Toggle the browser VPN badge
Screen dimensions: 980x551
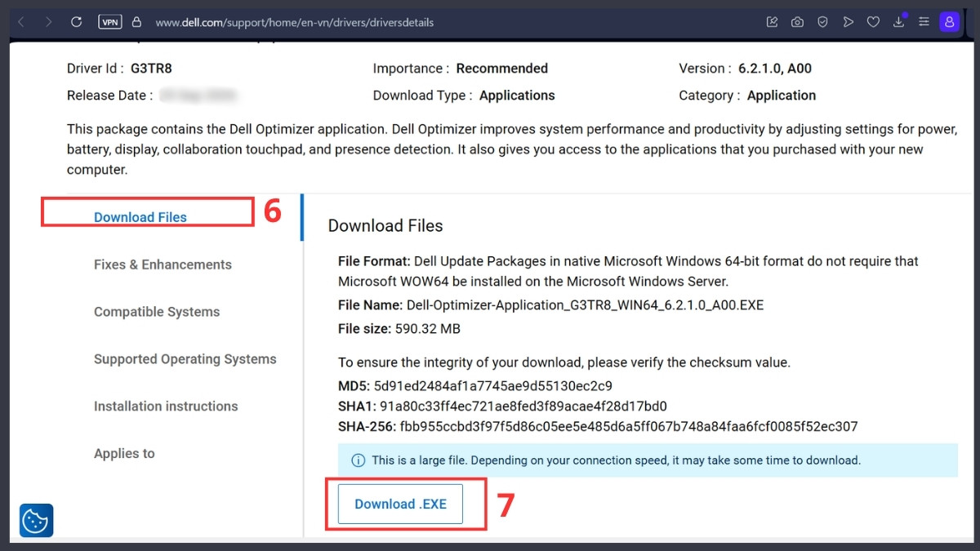click(x=109, y=22)
